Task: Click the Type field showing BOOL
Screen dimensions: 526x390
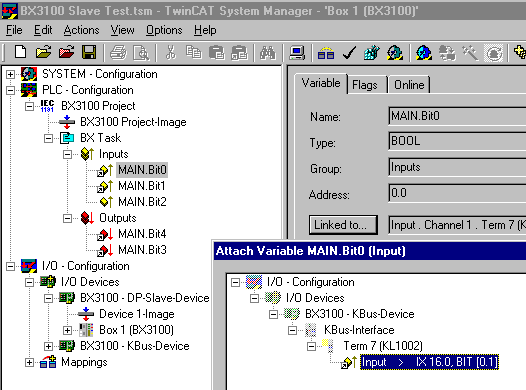Action: (x=457, y=141)
